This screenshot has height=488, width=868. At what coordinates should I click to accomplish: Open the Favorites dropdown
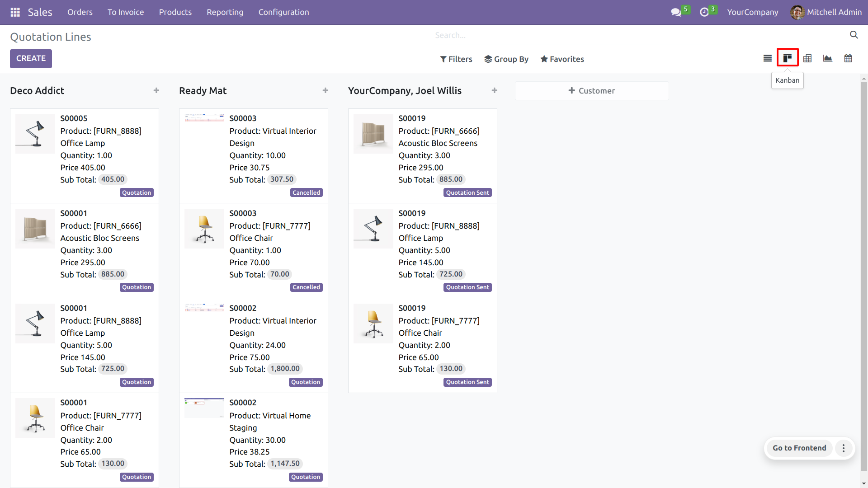click(562, 59)
